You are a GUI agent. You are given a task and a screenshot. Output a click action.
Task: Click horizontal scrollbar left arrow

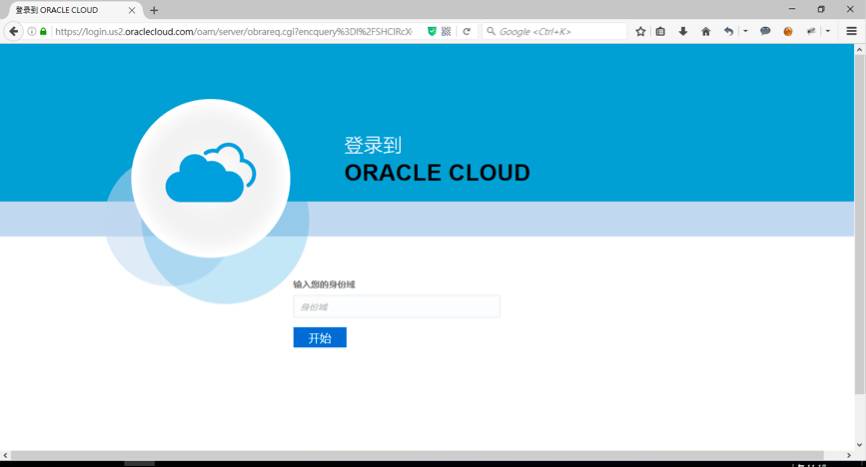[6, 455]
